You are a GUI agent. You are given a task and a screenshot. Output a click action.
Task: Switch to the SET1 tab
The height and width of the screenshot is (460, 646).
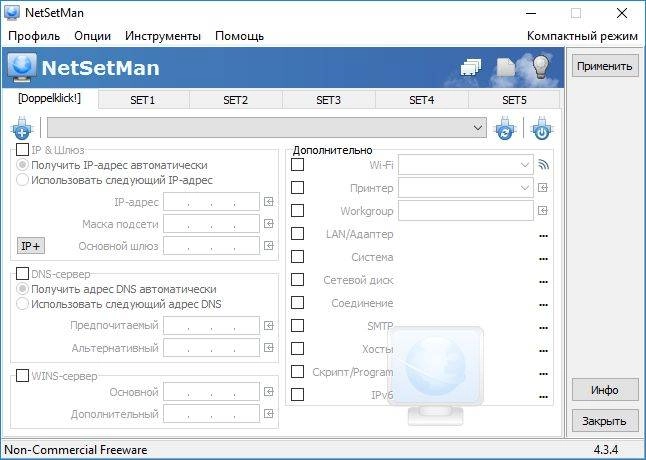(x=143, y=100)
